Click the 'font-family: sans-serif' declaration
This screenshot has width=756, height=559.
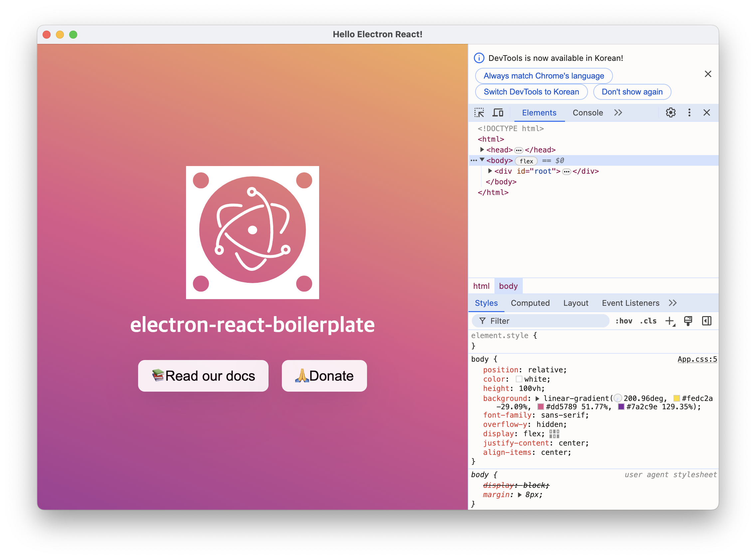[x=536, y=416]
